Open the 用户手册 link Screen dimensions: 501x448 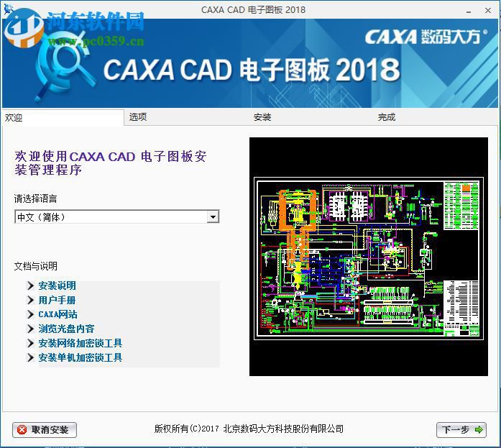point(57,300)
